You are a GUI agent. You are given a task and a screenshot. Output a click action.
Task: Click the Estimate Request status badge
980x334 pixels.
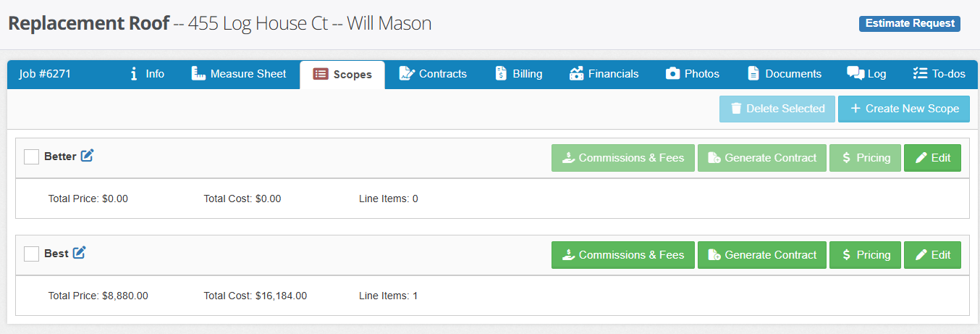(910, 23)
